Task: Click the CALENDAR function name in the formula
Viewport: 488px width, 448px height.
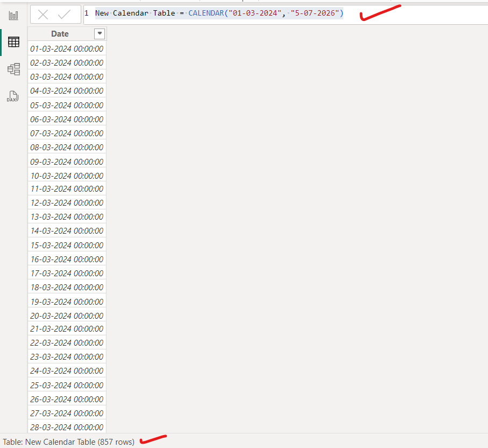Action: [x=205, y=13]
